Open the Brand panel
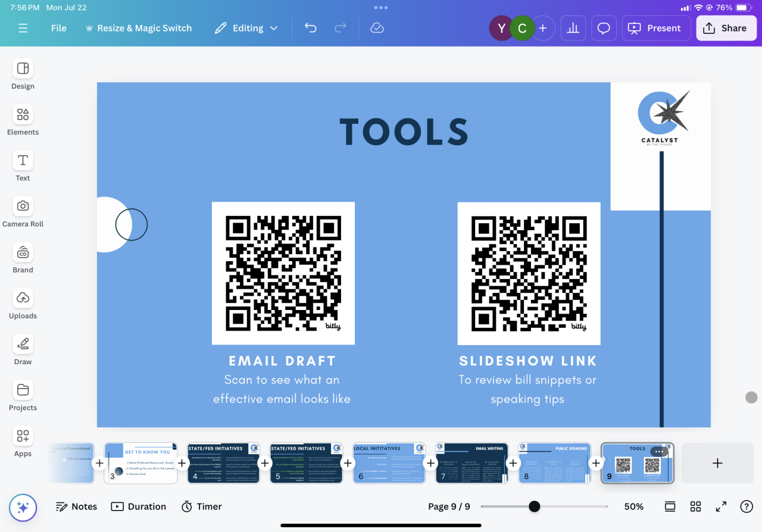 [x=23, y=258]
